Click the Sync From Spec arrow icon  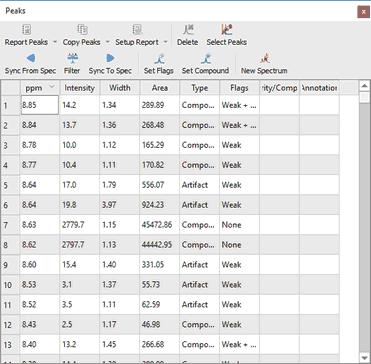coord(30,59)
